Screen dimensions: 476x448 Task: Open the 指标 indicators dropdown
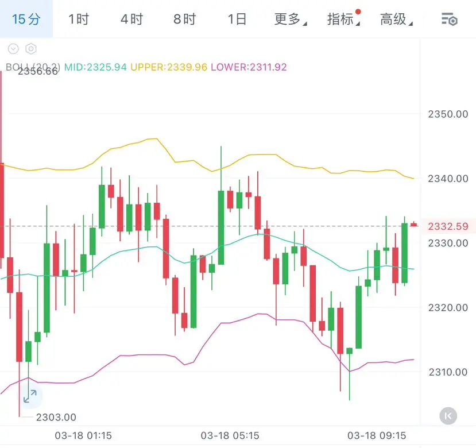pos(343,20)
